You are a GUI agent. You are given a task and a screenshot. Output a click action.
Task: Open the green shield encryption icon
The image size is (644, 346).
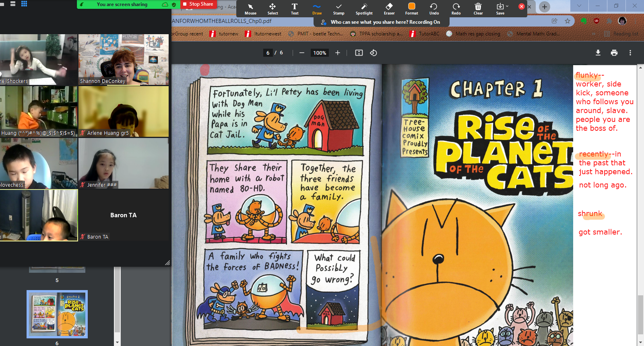click(173, 4)
